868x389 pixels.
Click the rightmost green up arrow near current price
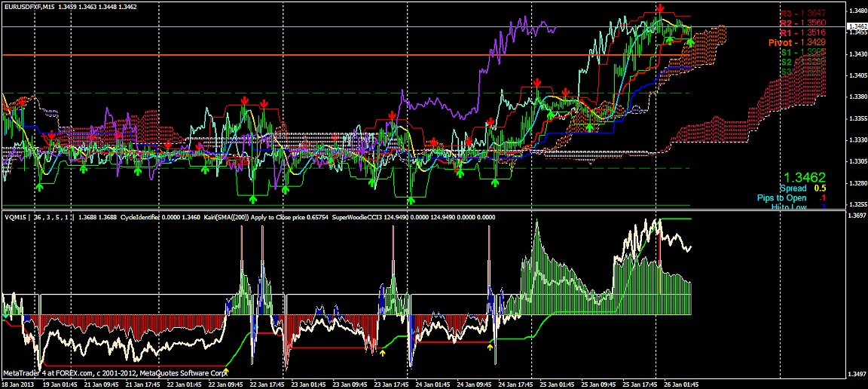(691, 43)
